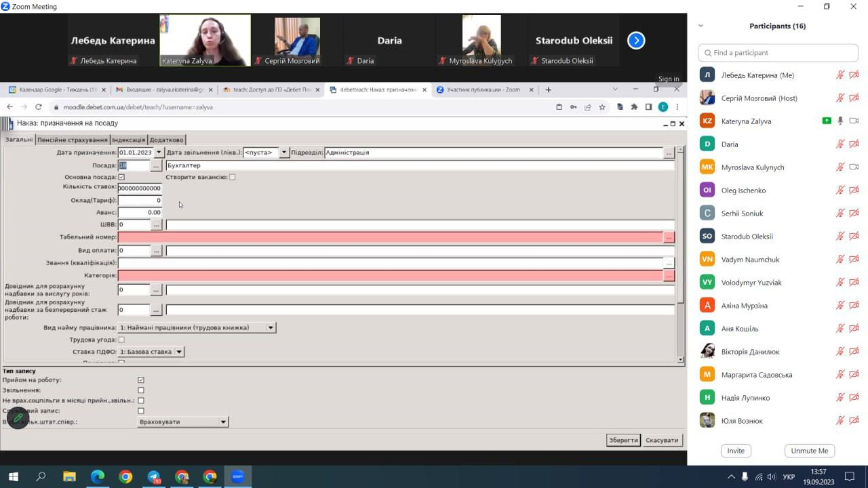
Task: Click the bookmark star icon in address bar
Action: (601, 107)
